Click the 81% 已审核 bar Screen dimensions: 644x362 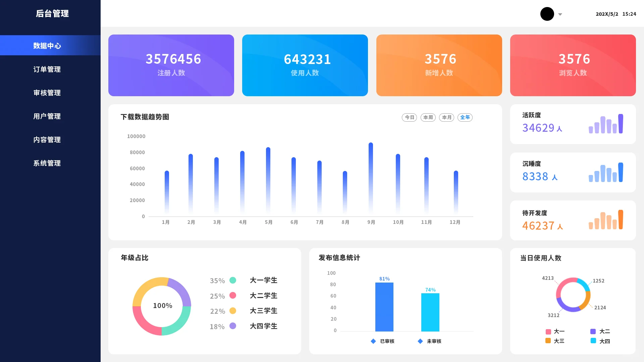[x=384, y=307]
